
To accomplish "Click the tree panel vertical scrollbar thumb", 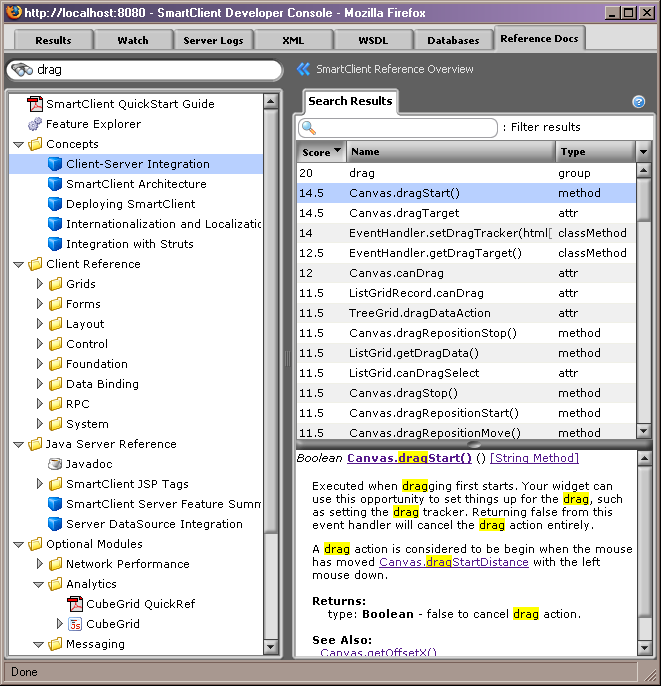I will [x=271, y=322].
